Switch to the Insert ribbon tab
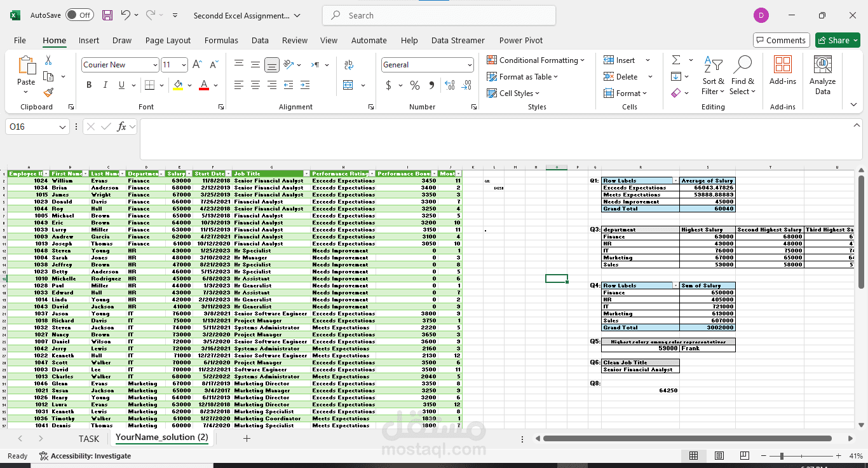 [x=89, y=40]
